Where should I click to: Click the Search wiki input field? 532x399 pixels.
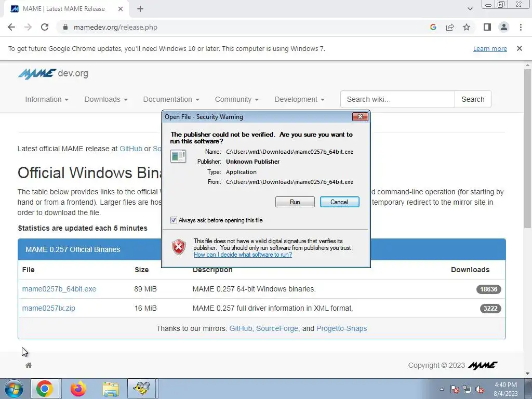[x=397, y=99]
